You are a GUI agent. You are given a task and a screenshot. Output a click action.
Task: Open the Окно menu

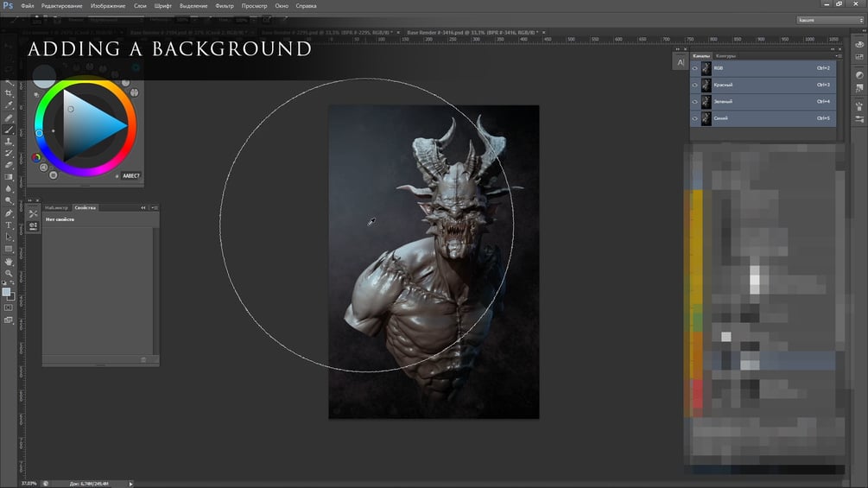point(282,6)
